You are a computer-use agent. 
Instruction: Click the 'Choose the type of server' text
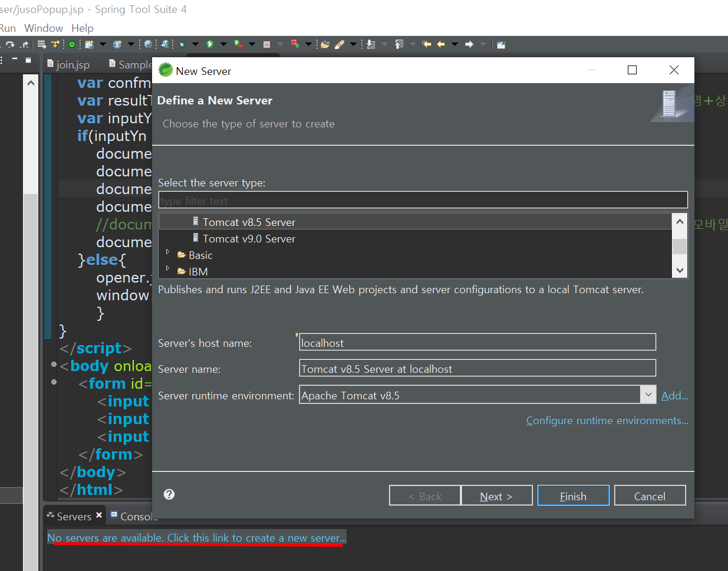point(248,123)
